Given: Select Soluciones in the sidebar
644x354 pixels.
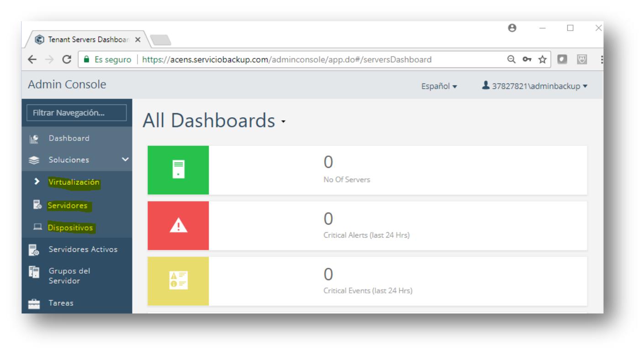Looking at the screenshot, I should (77, 160).
